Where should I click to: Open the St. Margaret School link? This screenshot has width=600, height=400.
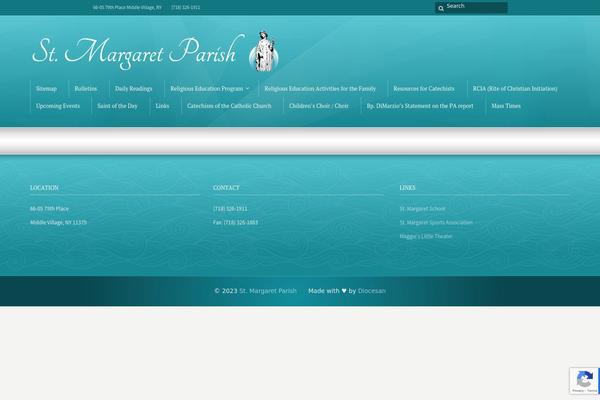[422, 209]
